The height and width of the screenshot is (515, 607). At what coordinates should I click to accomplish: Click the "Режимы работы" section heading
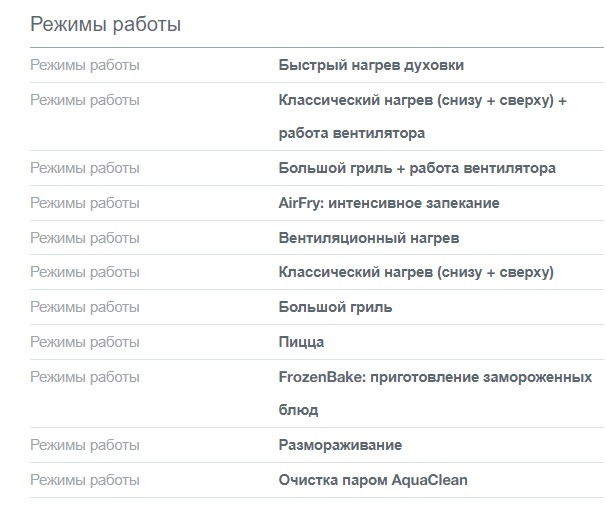click(x=106, y=24)
